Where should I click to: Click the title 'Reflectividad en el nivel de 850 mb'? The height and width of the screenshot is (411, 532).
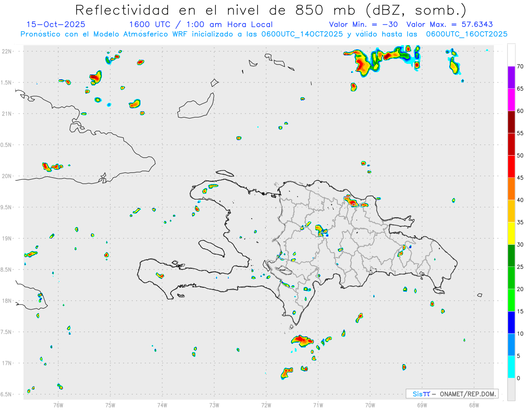point(216,10)
